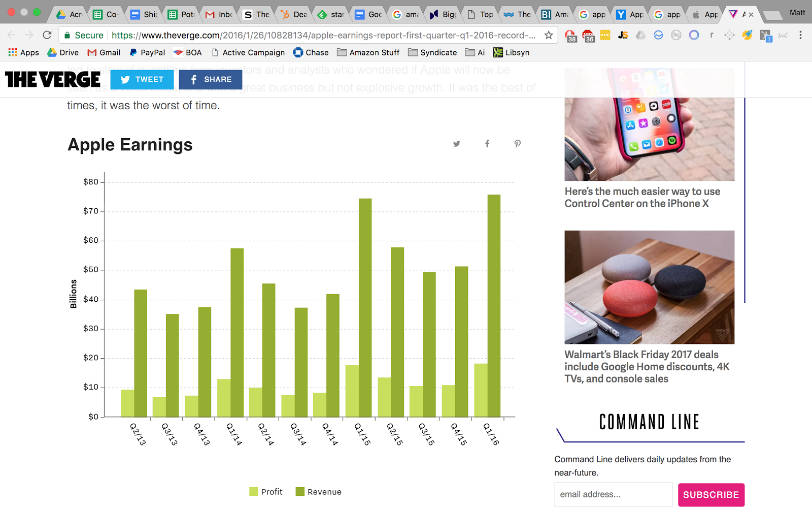Click the gray 'r' extension icon
Screen dimensions: 812x508
click(x=712, y=35)
